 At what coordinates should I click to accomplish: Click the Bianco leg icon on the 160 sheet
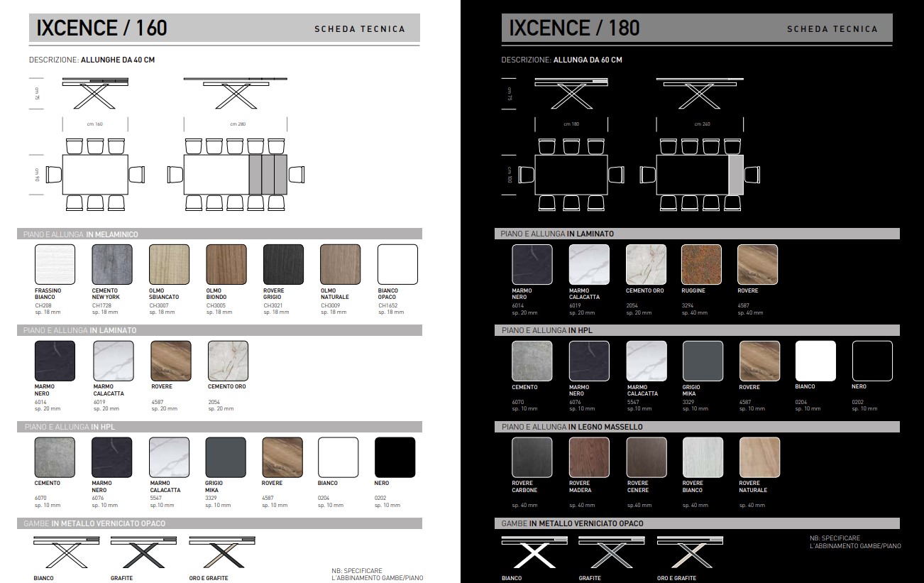57,552
